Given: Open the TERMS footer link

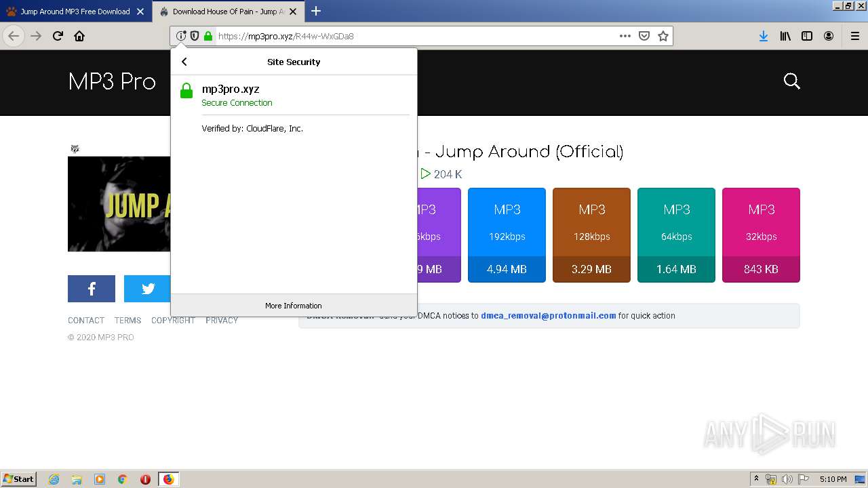Looking at the screenshot, I should pyautogui.click(x=127, y=321).
